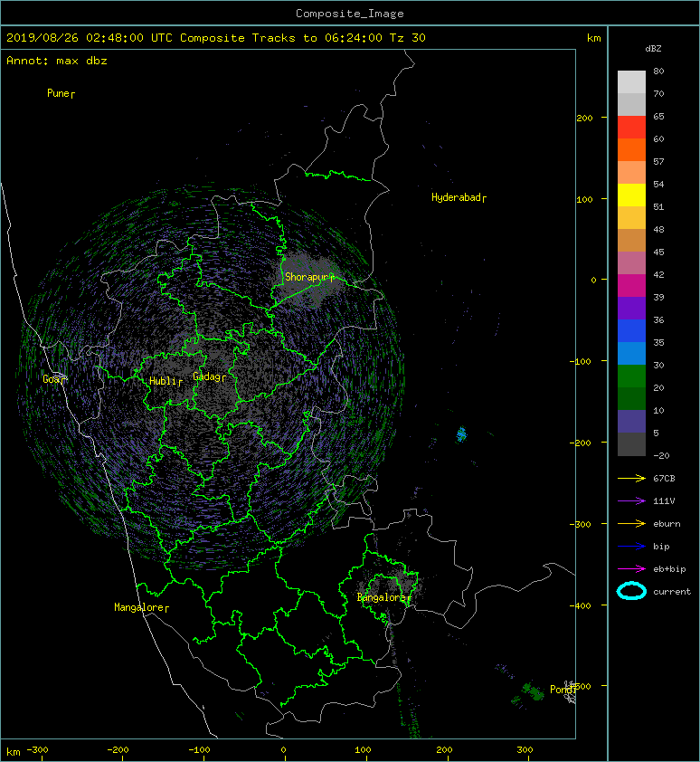The height and width of the screenshot is (762, 700).
Task: Click the Hyderabad city label
Action: coord(459,197)
